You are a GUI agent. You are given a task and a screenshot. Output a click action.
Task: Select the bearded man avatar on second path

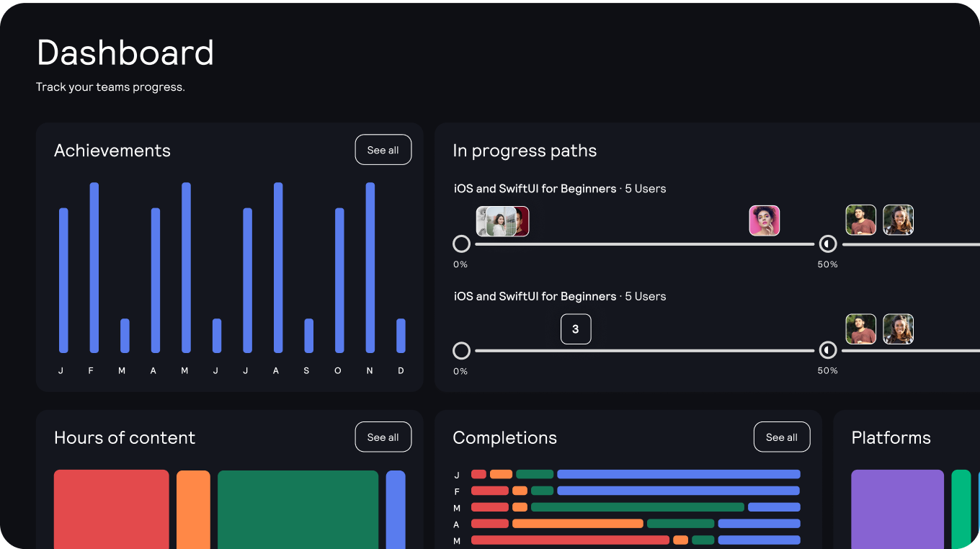[x=861, y=329]
